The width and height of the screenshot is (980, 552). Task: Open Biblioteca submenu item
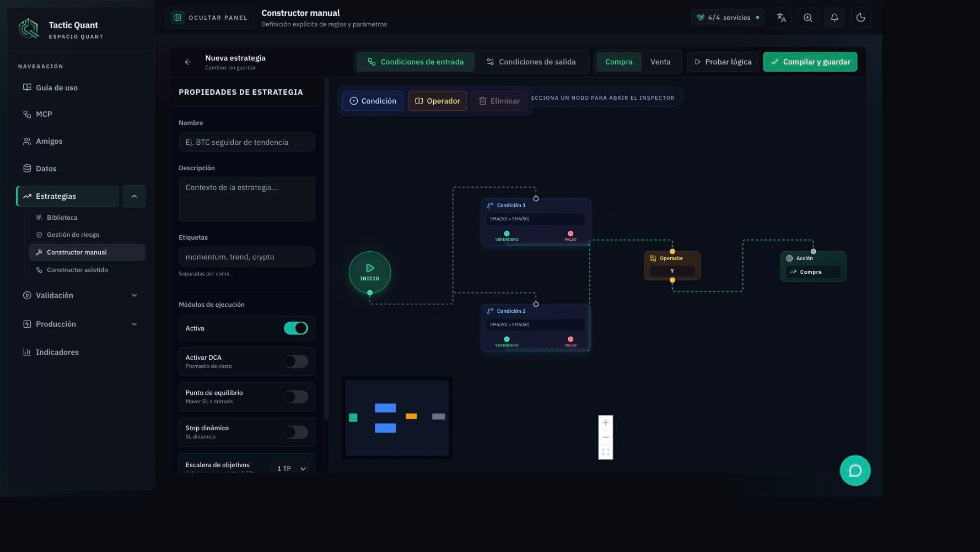87,218
